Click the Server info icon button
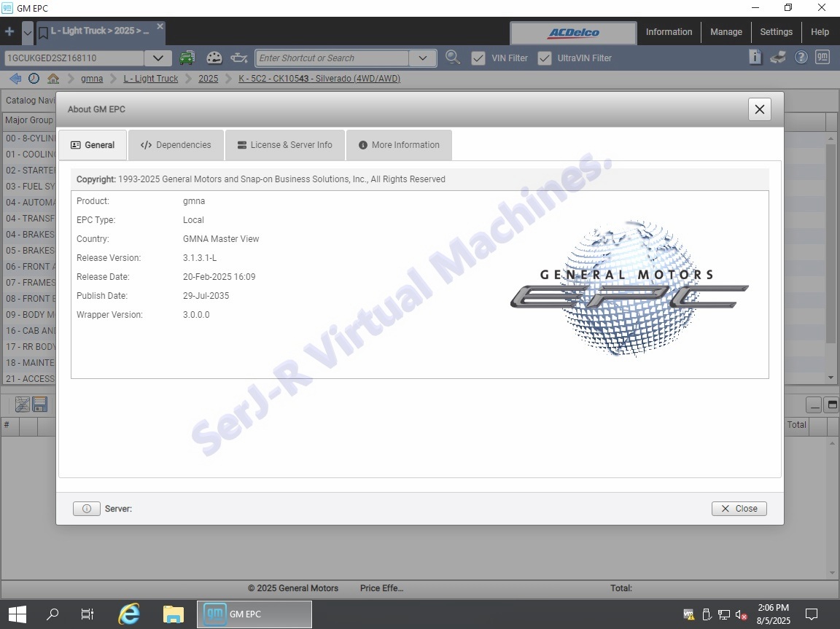Viewport: 840px width, 629px height. [x=87, y=509]
